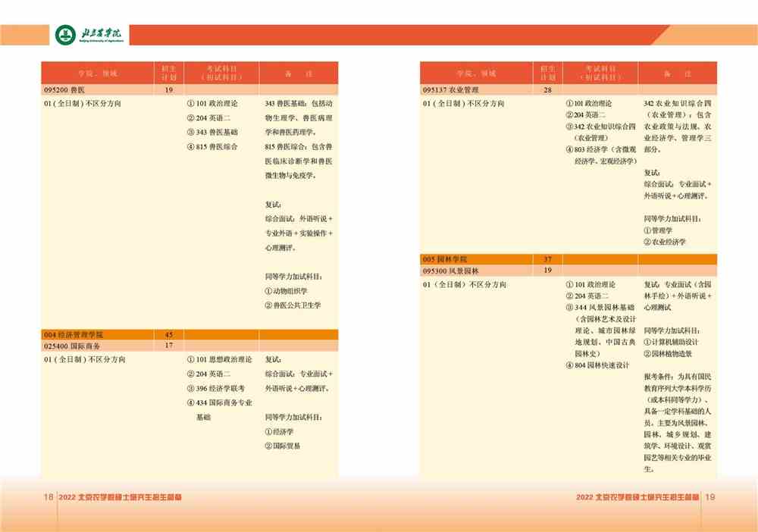This screenshot has height=532, width=758.
Task: Click page number 18 in the footer
Action: (49, 496)
